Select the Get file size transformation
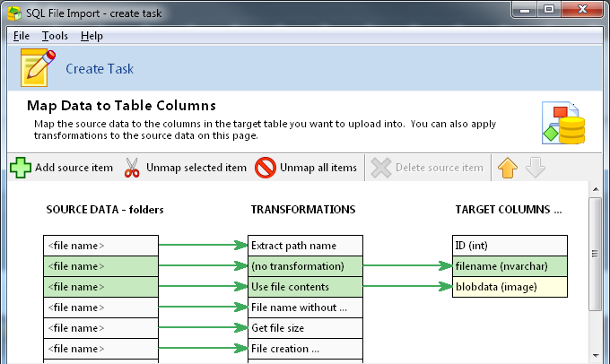Screen dimensions: 610x364 [x=305, y=328]
